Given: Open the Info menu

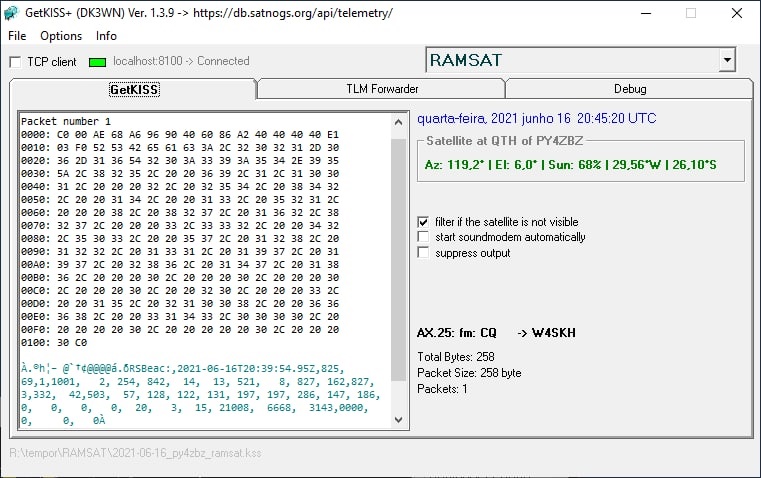Looking at the screenshot, I should pos(106,36).
